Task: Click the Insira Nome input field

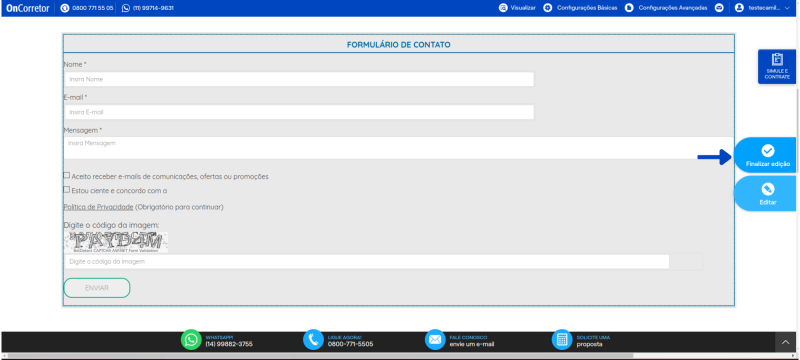Action: (299, 79)
